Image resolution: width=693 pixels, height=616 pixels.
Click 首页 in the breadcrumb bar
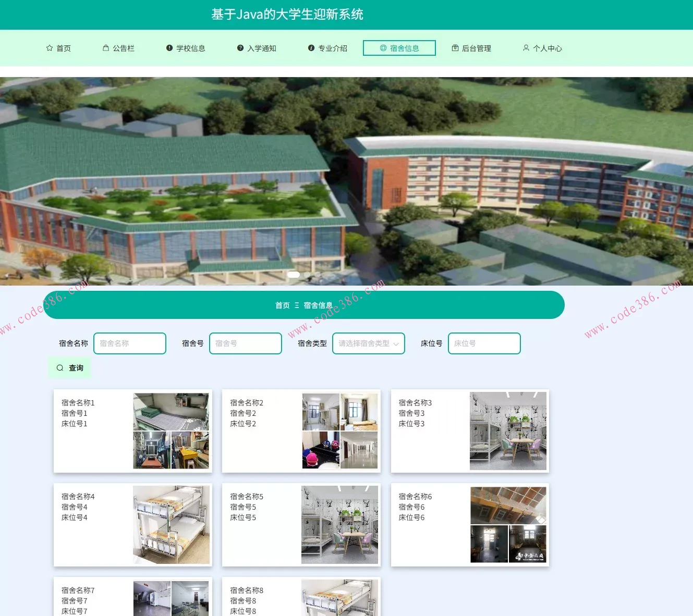click(x=283, y=305)
